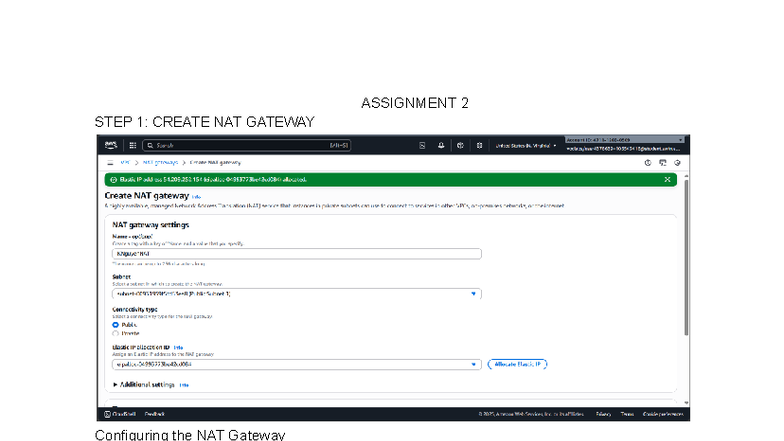Click the AWS console search field

246,146
